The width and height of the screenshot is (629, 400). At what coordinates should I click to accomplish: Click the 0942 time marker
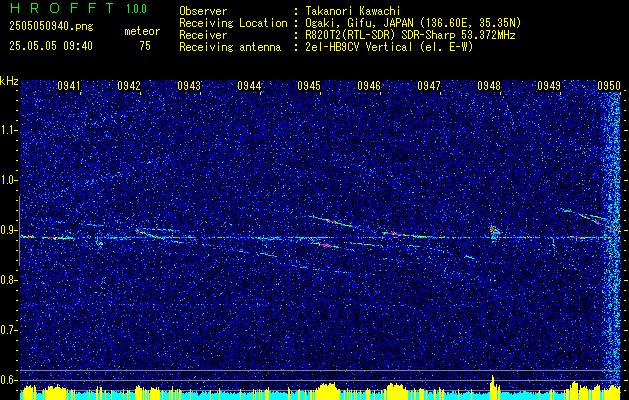click(129, 85)
